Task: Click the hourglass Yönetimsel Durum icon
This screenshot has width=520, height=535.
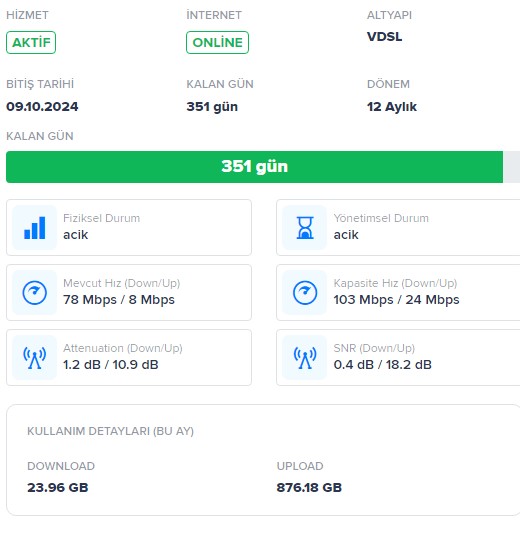Action: tap(305, 228)
